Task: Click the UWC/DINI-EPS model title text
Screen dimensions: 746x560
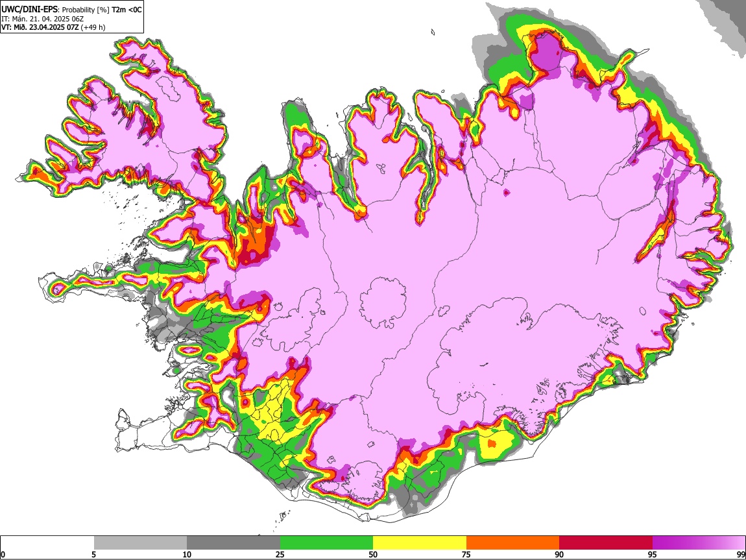Action: pyautogui.click(x=29, y=9)
